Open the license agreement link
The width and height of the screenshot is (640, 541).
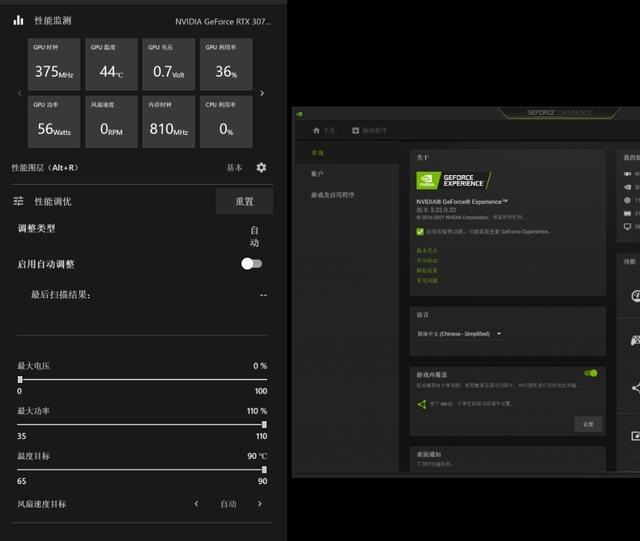point(427,260)
